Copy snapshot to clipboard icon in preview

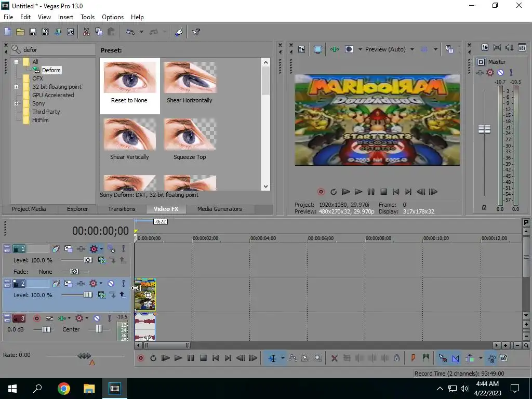tap(449, 49)
